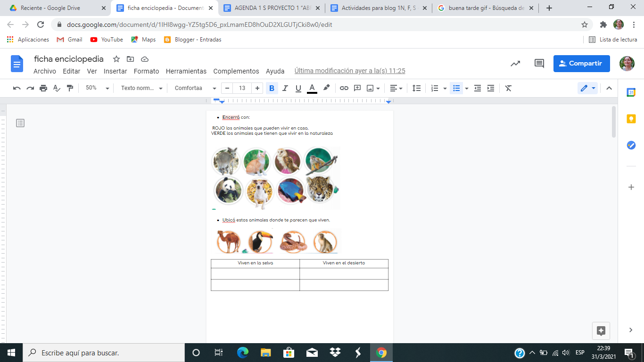The height and width of the screenshot is (362, 644).
Task: Open Google Tasks side panel
Action: click(x=631, y=145)
